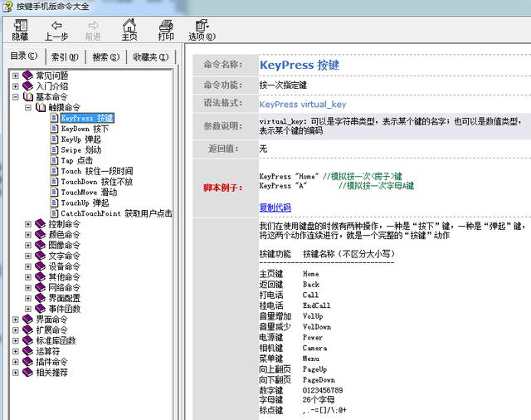Switch to the 收藏夹 (Favorites) tab

pos(151,57)
